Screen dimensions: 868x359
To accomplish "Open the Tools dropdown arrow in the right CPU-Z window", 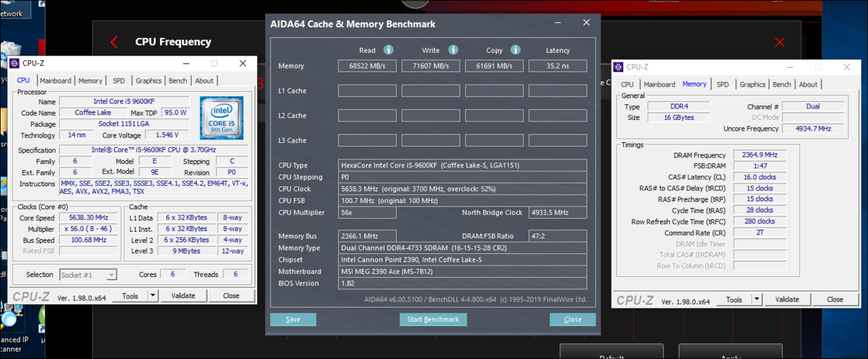I will [757, 299].
